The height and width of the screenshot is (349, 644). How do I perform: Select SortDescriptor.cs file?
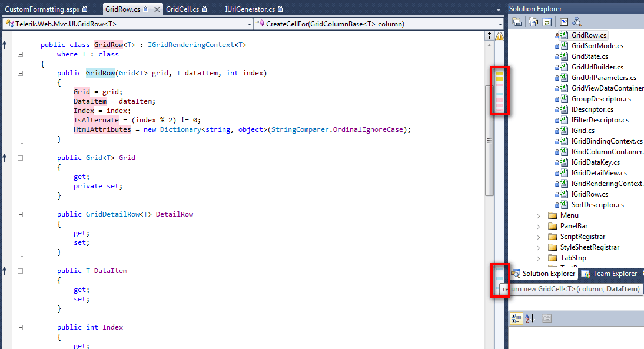pos(597,205)
